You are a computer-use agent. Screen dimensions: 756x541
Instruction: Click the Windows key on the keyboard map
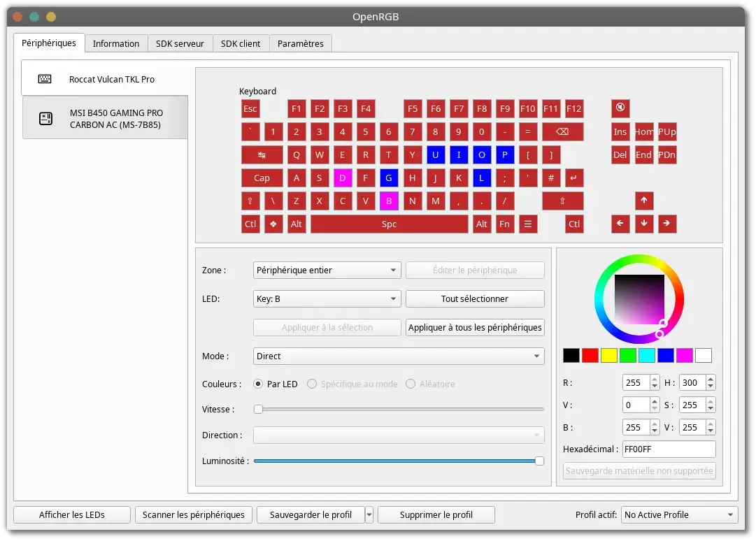tap(273, 224)
